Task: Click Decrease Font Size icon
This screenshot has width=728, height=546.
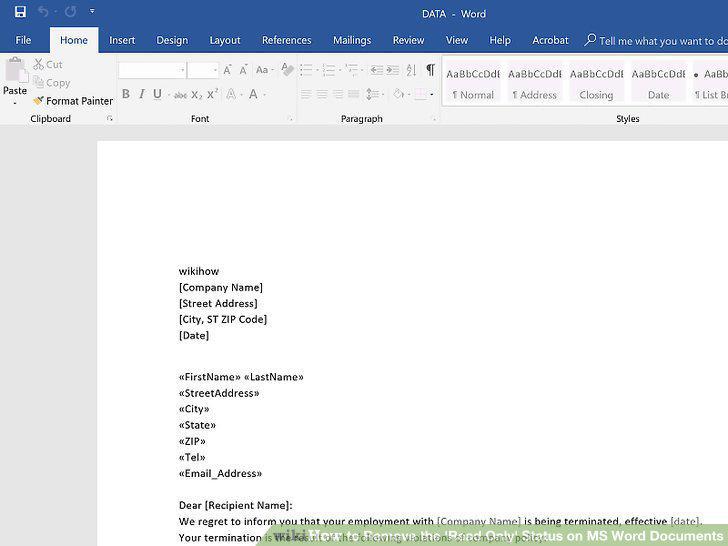Action: (243, 70)
